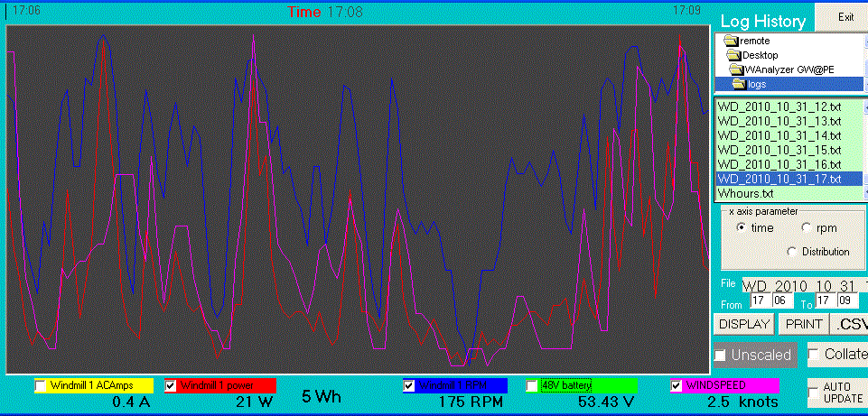The image size is (868, 416).
Task: Uncheck Windmill 1 power trace
Action: coord(170,386)
